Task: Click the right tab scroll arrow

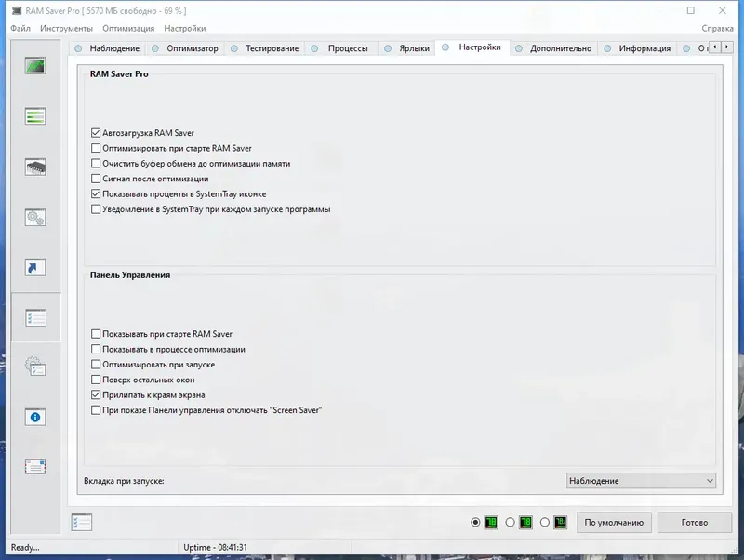Action: point(729,46)
